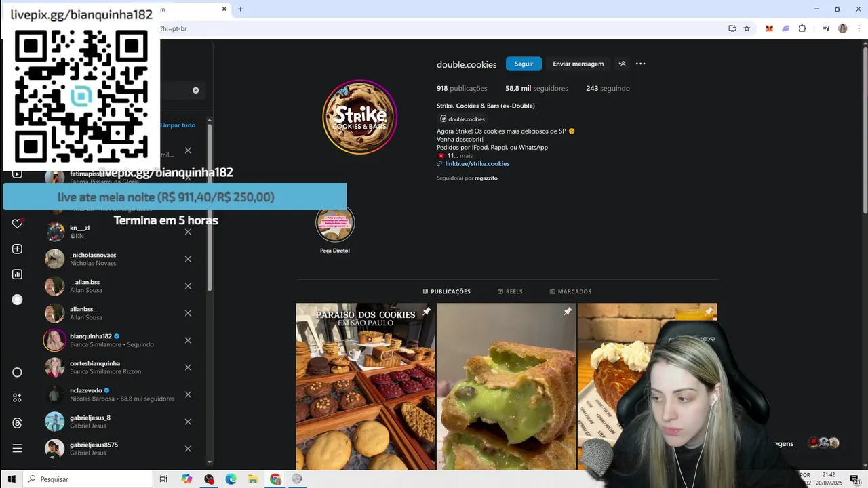
Task: Open the hamburger More menu in the sidebar
Action: point(18,448)
